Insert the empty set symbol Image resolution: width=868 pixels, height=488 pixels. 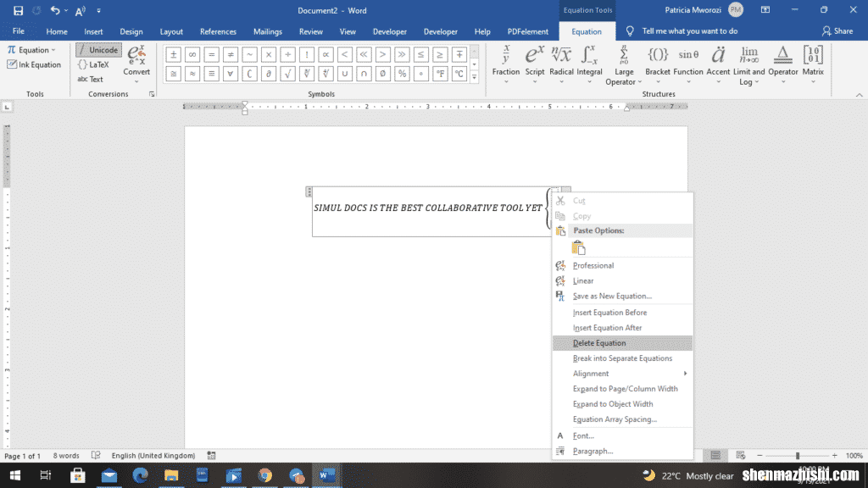click(x=382, y=73)
